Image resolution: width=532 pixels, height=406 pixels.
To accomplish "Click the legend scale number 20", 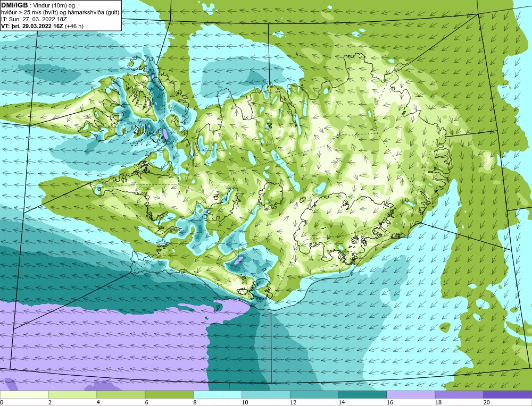I will pyautogui.click(x=487, y=402).
